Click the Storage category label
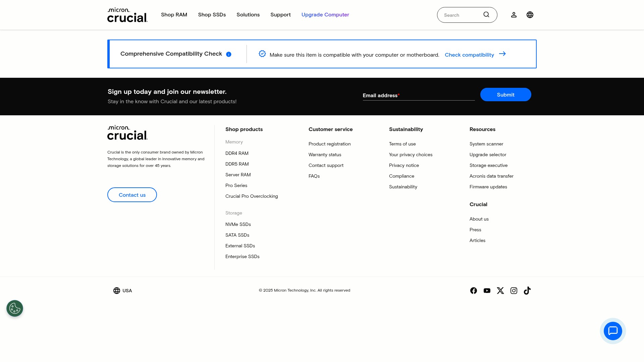 tap(234, 213)
